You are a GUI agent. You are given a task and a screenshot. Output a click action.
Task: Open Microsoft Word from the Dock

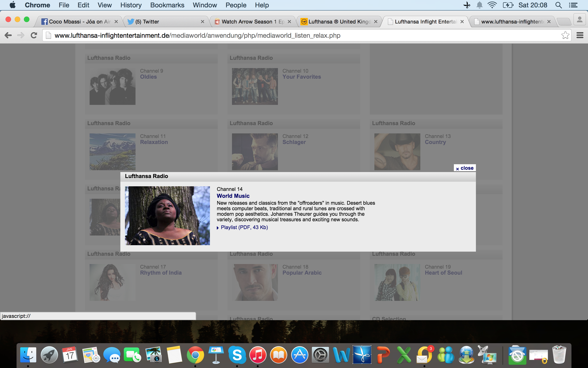pyautogui.click(x=341, y=355)
